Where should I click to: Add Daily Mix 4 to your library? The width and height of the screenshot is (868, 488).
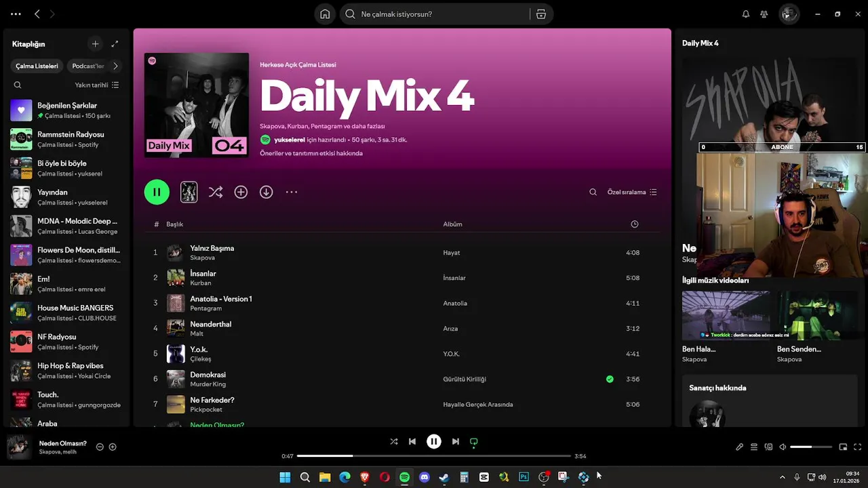pyautogui.click(x=241, y=192)
